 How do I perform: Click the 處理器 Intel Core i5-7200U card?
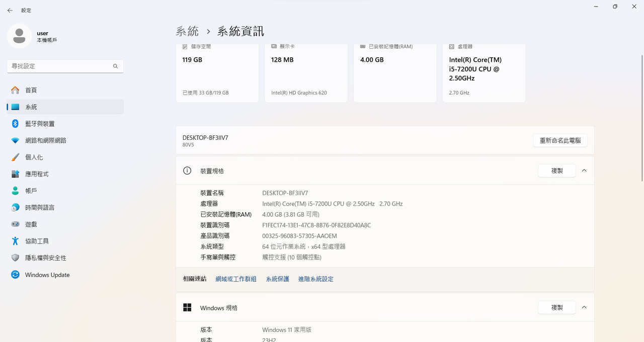pos(484,73)
